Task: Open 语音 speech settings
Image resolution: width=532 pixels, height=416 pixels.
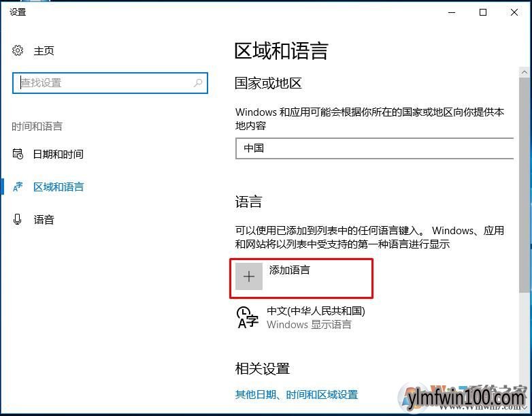Action: (44, 220)
